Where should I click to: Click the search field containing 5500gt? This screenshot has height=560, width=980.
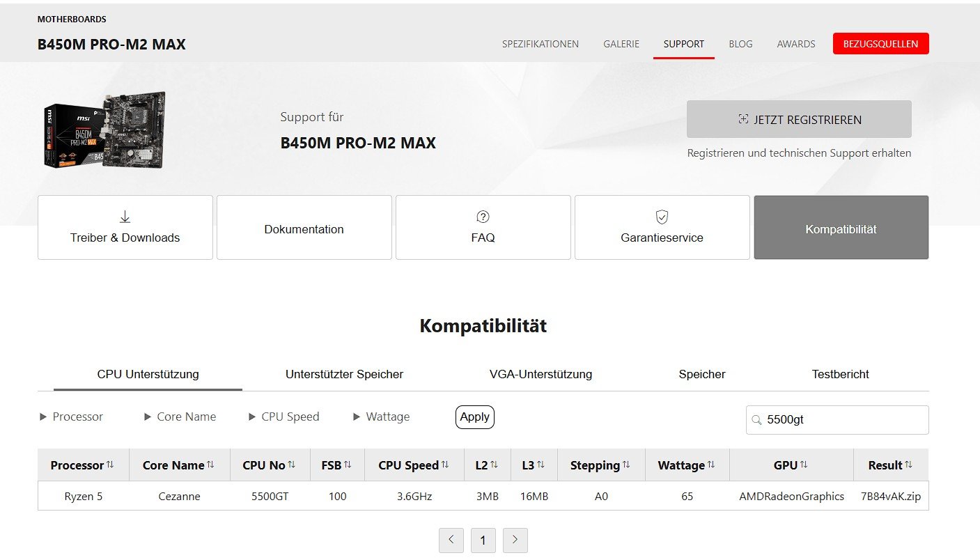[x=837, y=420]
